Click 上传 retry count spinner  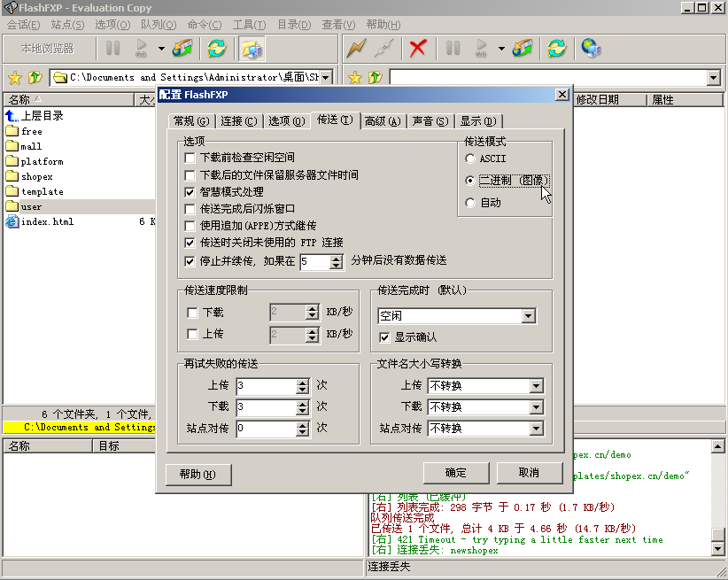(303, 386)
